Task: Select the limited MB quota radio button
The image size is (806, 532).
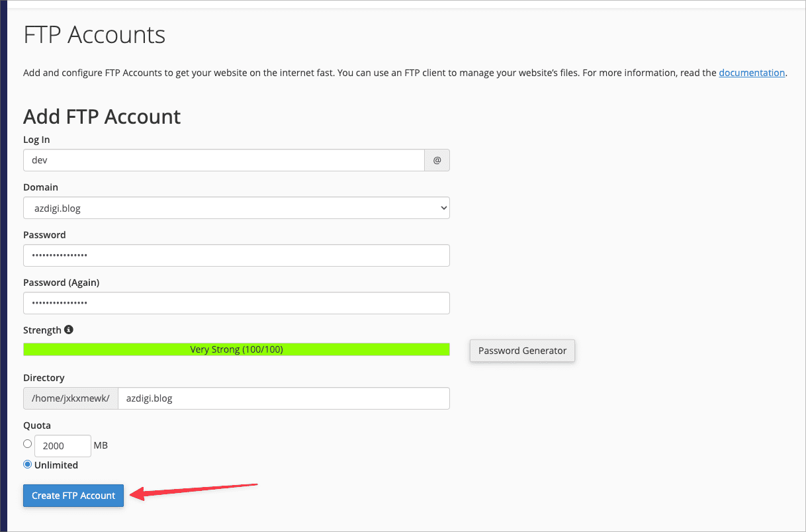Action: [28, 444]
